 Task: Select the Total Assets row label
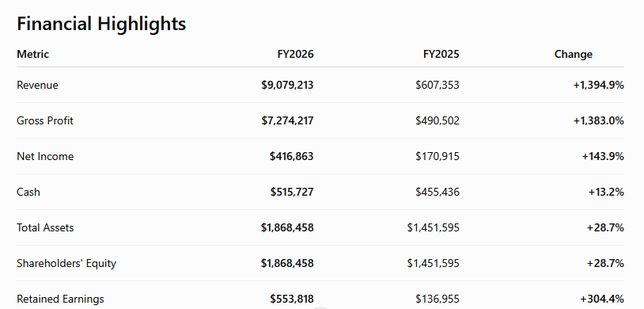click(45, 228)
